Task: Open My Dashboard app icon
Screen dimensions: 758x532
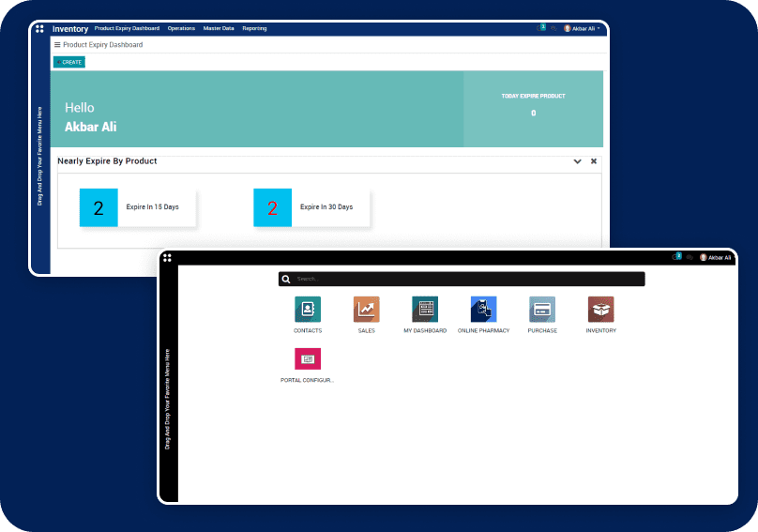Action: tap(425, 310)
